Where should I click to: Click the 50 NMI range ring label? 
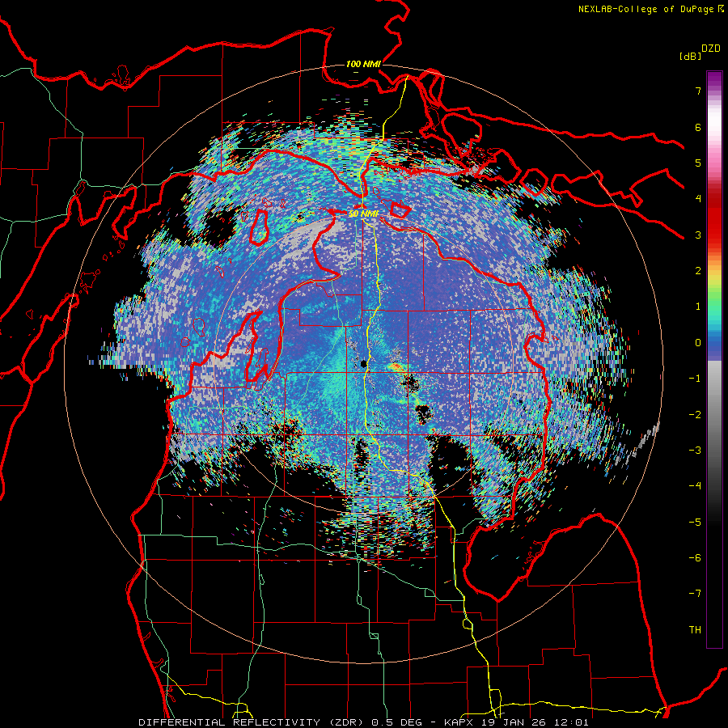tap(363, 214)
